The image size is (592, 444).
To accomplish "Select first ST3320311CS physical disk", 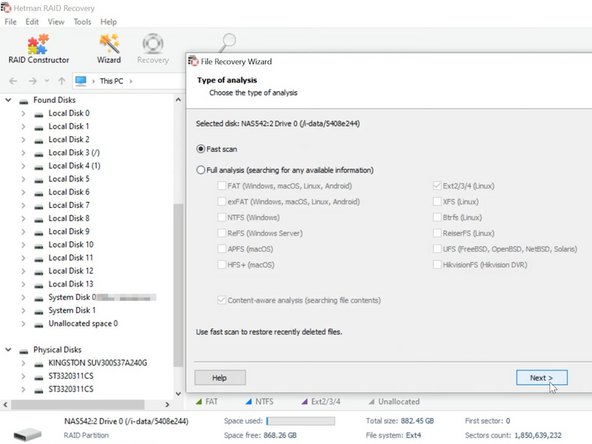I will point(71,376).
